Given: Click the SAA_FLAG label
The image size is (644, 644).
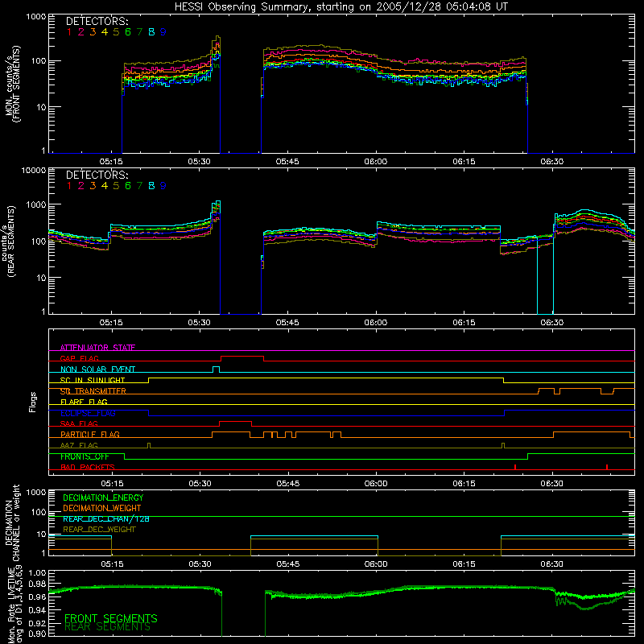Looking at the screenshot, I should [x=79, y=423].
